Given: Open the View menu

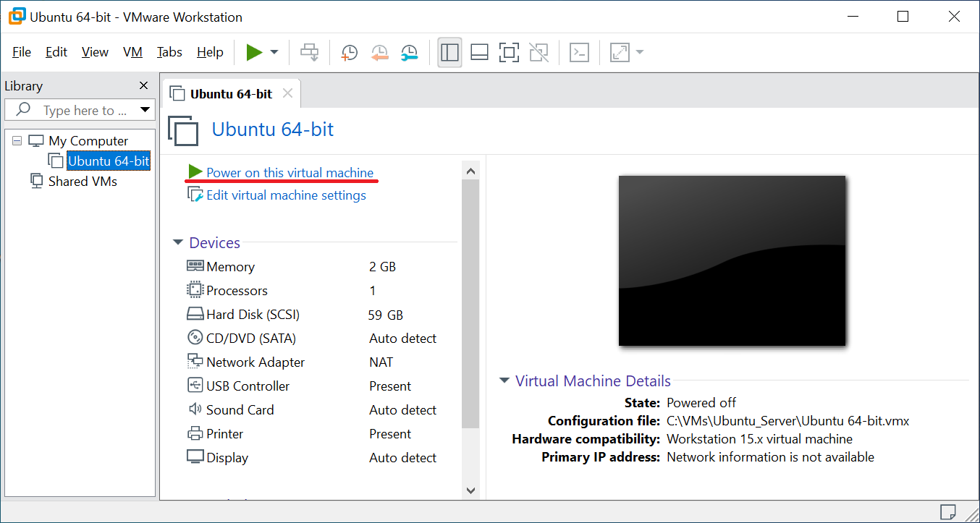Looking at the screenshot, I should 95,52.
